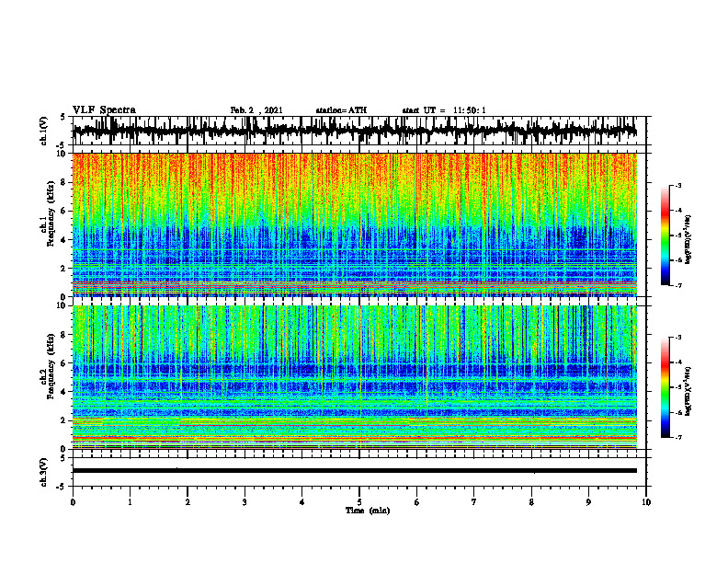Click the ch.1 "Frequency (kHz)" axis label

point(51,213)
